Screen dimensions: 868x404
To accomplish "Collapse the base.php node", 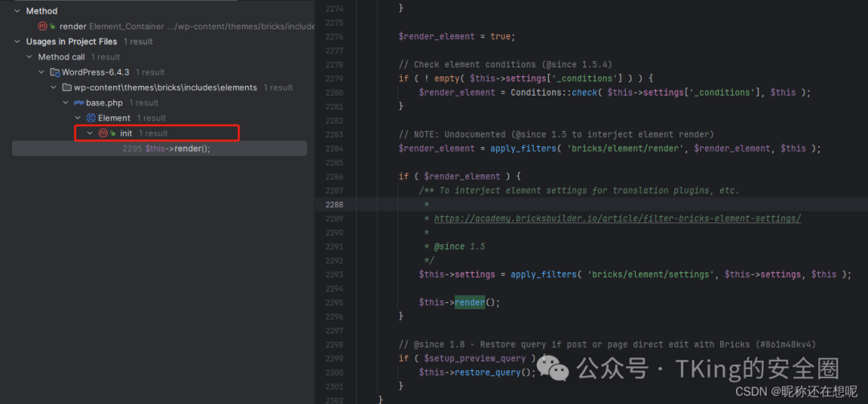I will [66, 103].
